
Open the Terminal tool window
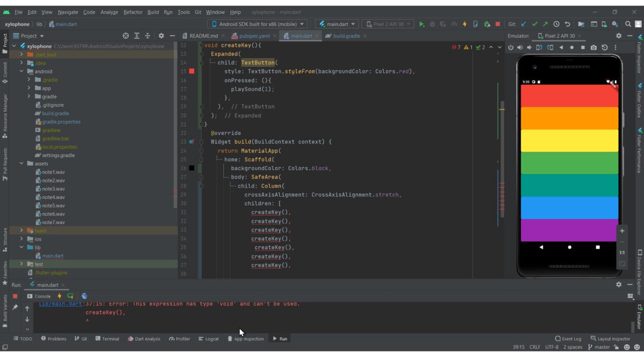coord(107,339)
